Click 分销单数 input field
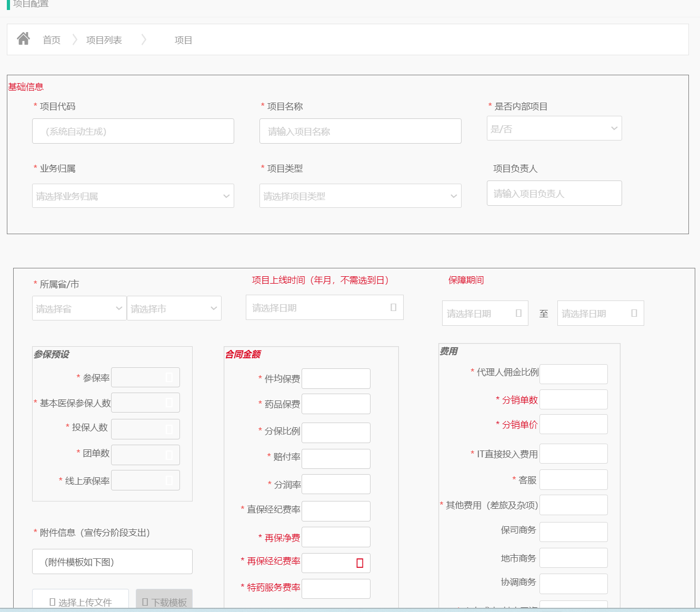The height and width of the screenshot is (612, 700). pos(574,399)
